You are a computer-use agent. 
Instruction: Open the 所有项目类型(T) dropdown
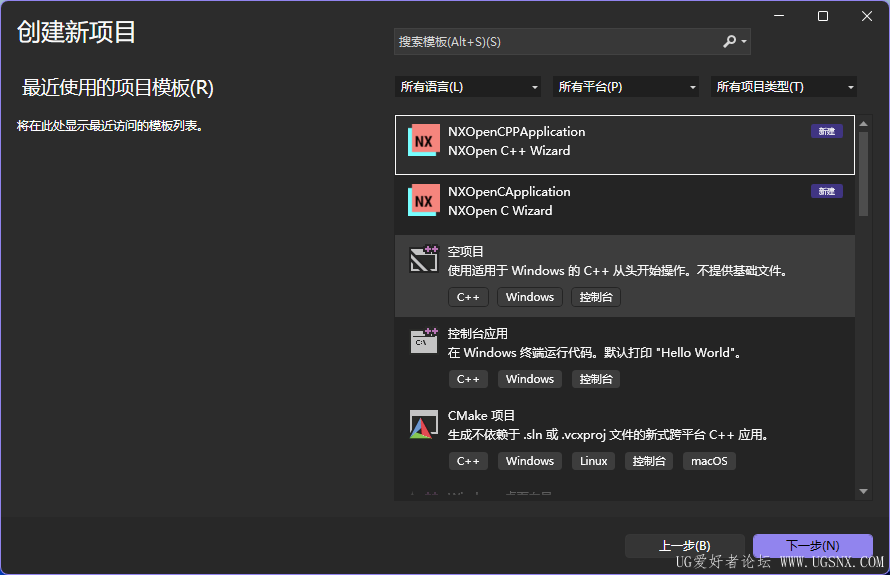click(x=783, y=87)
